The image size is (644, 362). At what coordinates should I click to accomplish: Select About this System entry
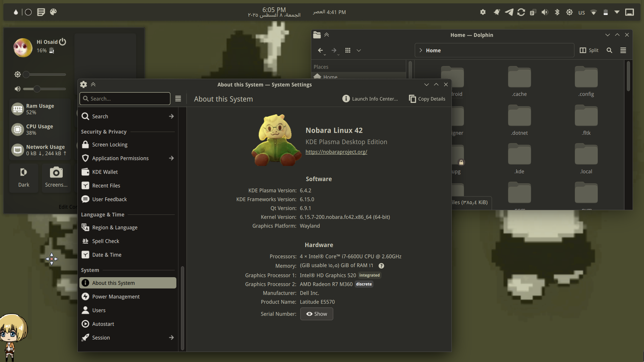click(128, 283)
